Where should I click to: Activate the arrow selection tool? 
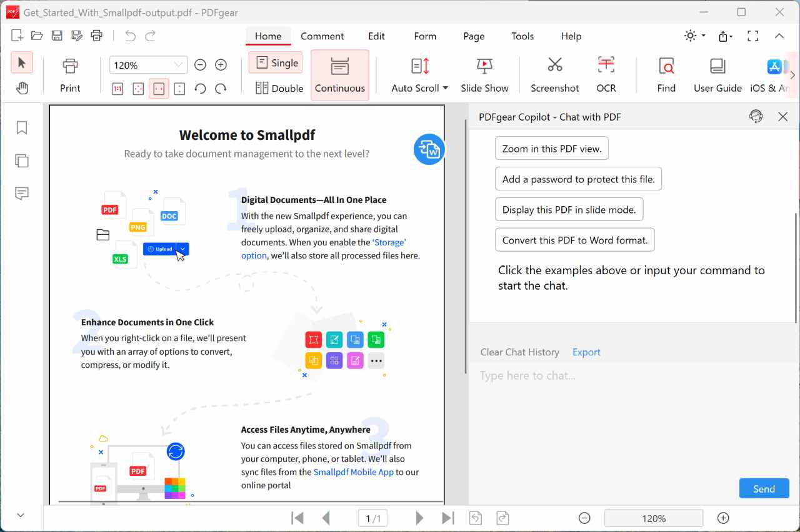[22, 63]
